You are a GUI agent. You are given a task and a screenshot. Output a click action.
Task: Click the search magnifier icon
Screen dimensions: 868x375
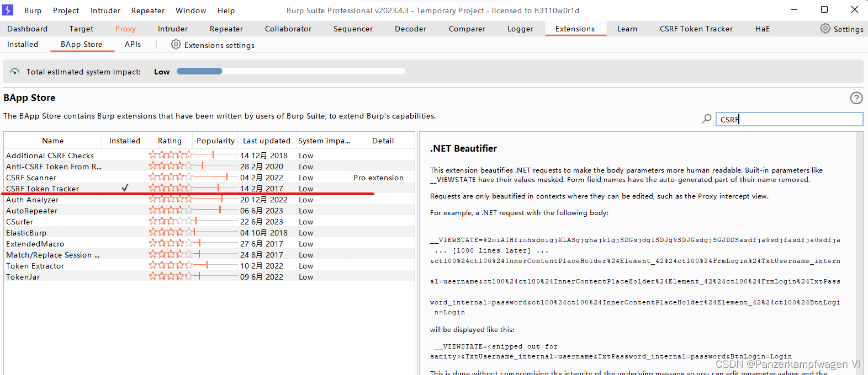point(707,119)
